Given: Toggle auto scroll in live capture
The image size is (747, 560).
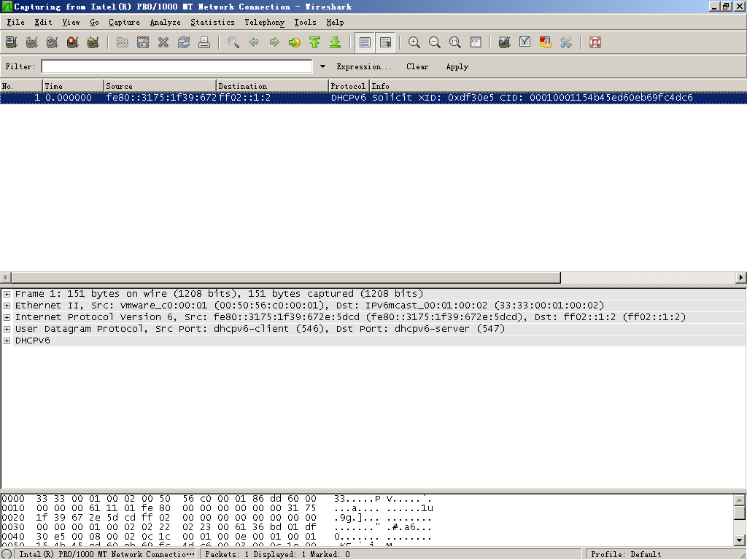Looking at the screenshot, I should 385,42.
